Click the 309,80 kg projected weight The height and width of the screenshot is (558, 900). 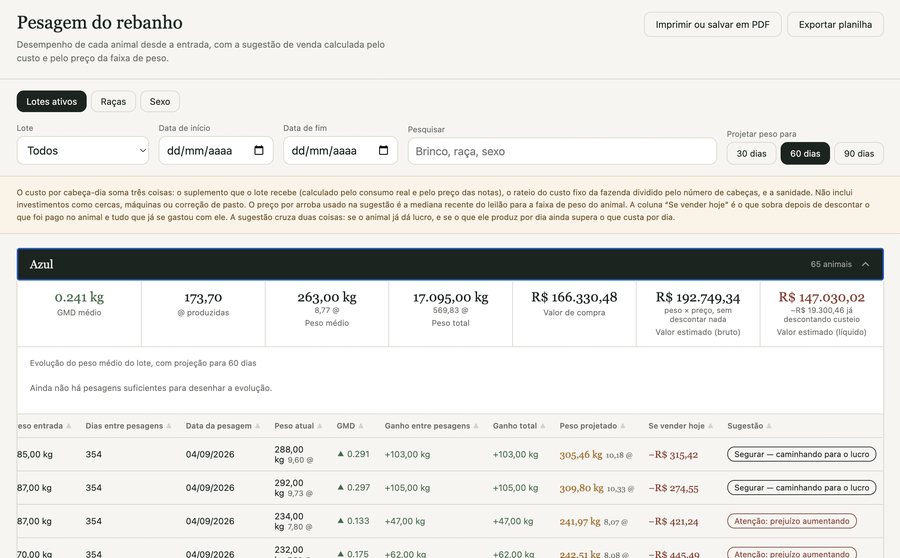pos(581,488)
